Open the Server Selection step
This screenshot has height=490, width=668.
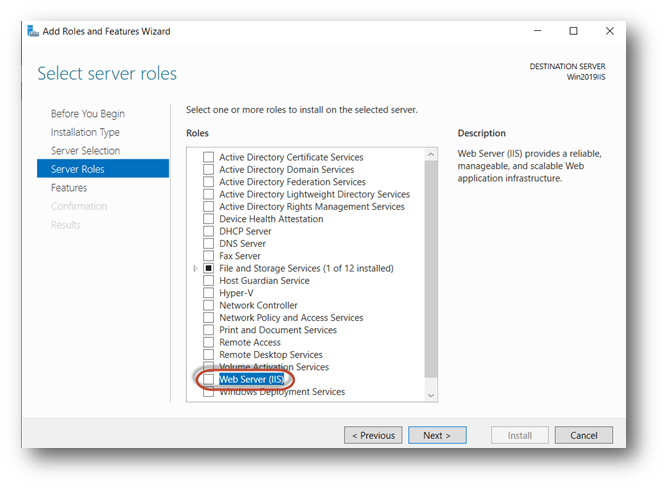point(85,151)
